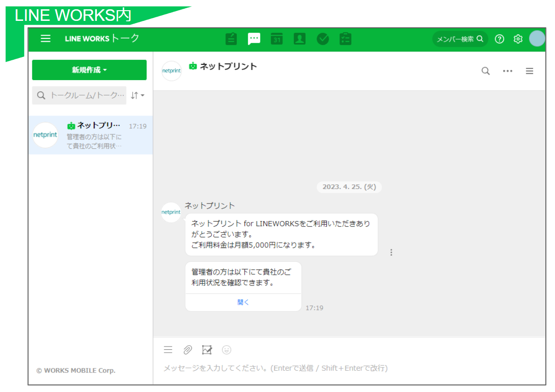Open the Calendar icon showing 31
The width and height of the screenshot is (555, 392).
pos(276,38)
